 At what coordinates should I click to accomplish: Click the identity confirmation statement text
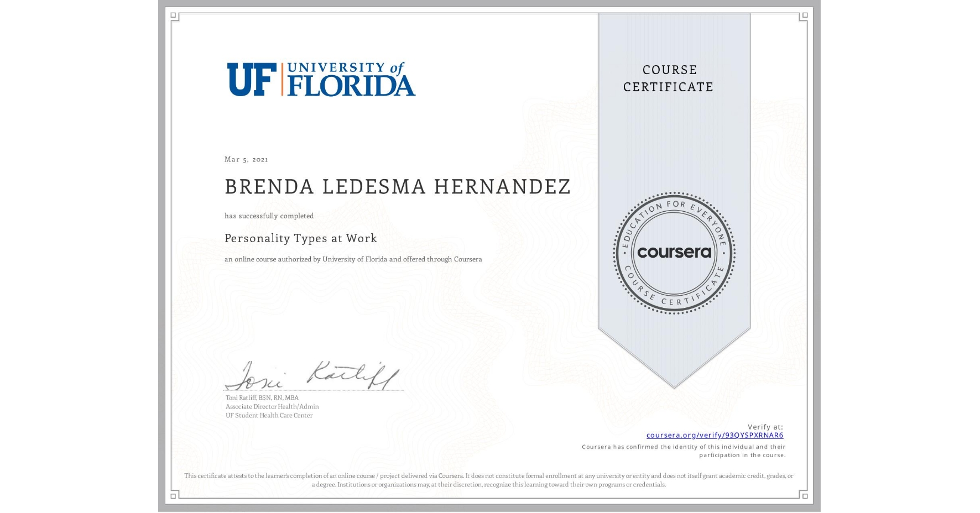683,451
